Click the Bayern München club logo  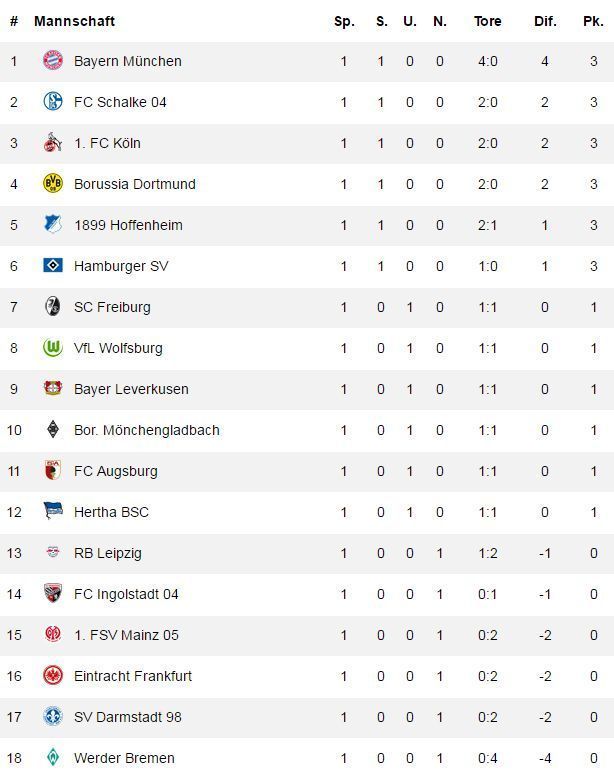[x=53, y=61]
